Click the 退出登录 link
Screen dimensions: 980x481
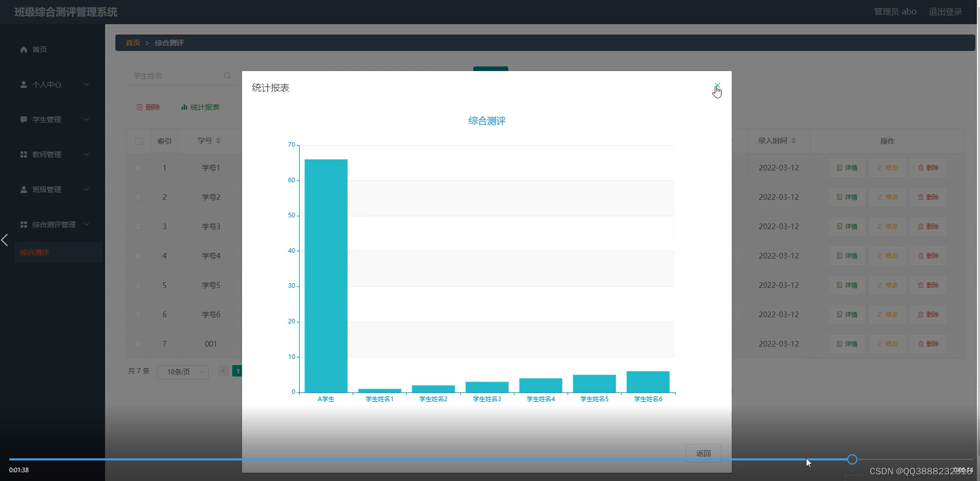(945, 12)
